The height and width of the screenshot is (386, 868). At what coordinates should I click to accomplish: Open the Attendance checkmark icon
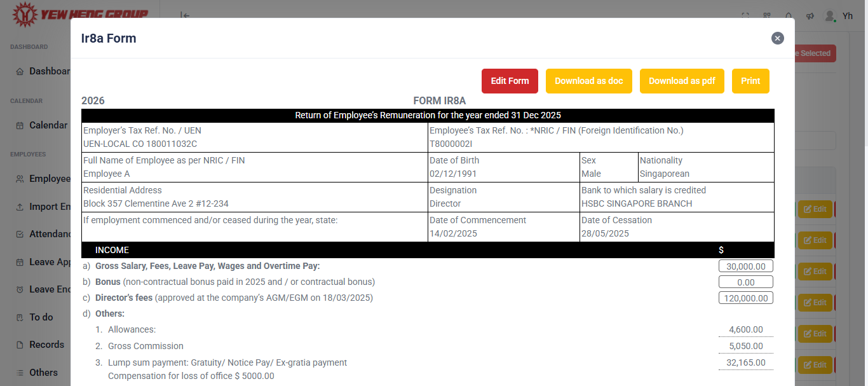point(20,234)
